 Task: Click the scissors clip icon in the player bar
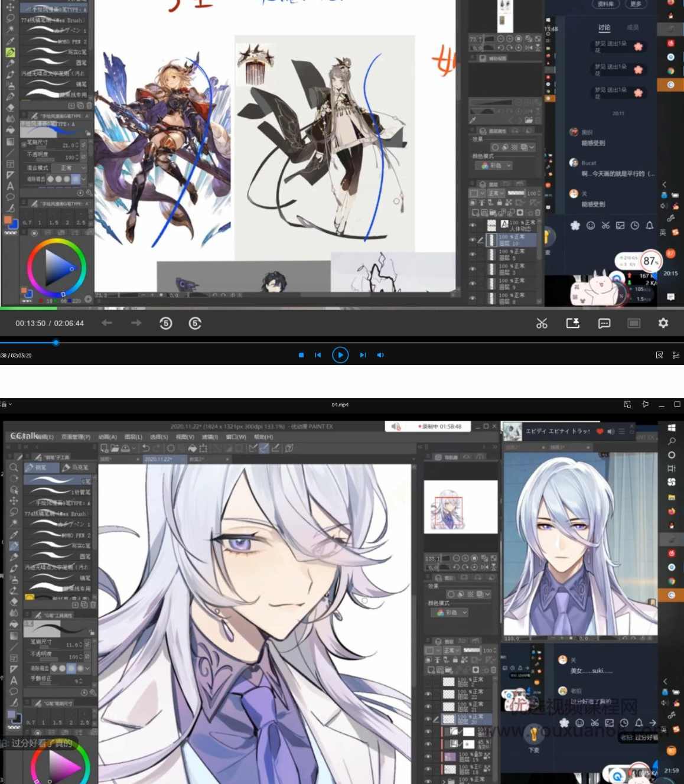tap(542, 323)
